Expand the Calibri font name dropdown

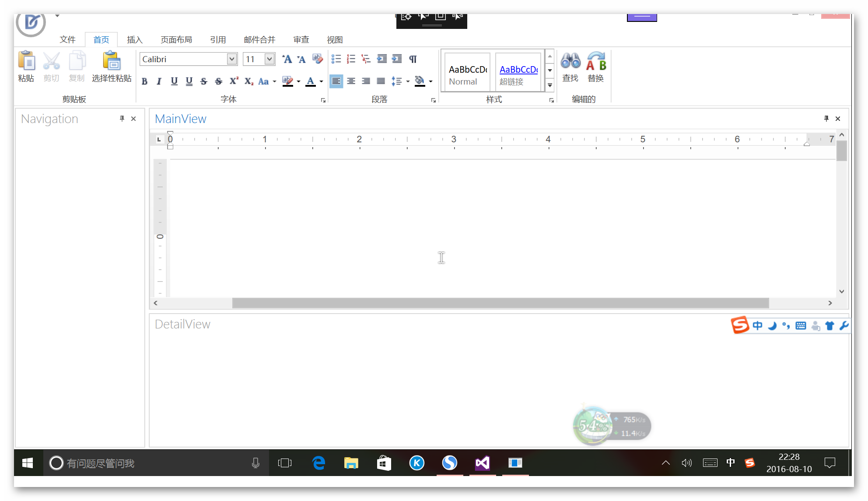click(232, 59)
